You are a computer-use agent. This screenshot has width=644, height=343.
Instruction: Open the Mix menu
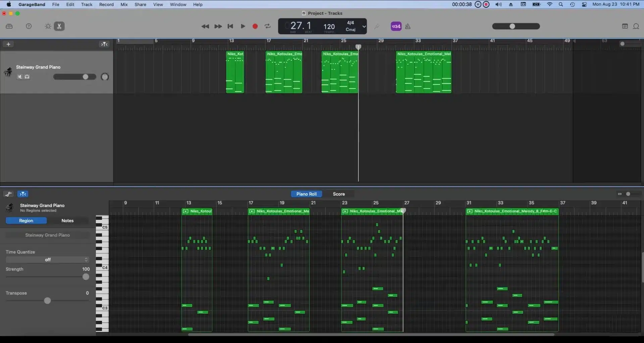[124, 4]
